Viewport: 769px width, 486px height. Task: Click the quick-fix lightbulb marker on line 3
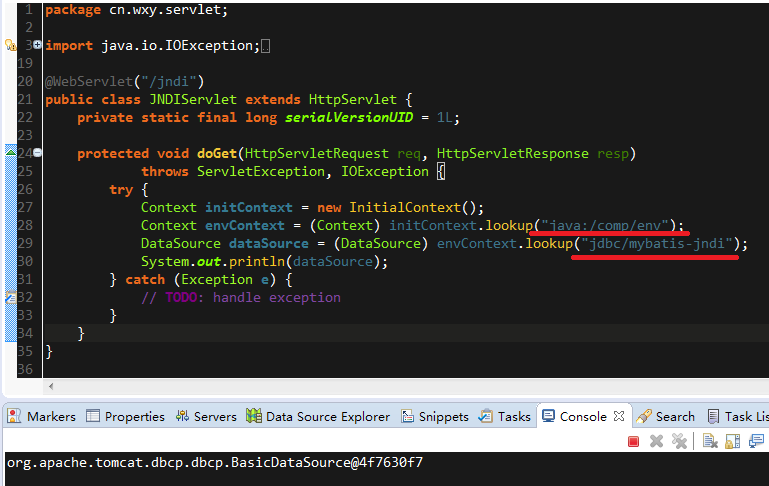(10, 45)
